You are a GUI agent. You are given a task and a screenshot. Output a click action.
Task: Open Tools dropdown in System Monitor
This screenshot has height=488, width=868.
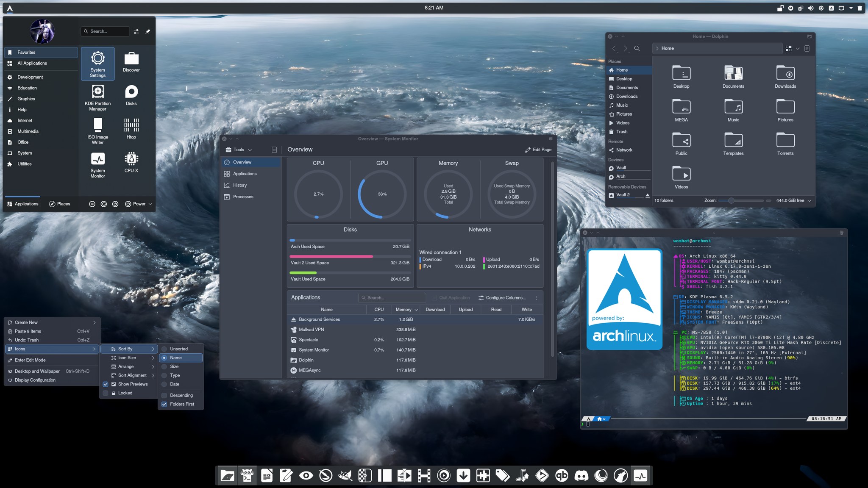239,150
